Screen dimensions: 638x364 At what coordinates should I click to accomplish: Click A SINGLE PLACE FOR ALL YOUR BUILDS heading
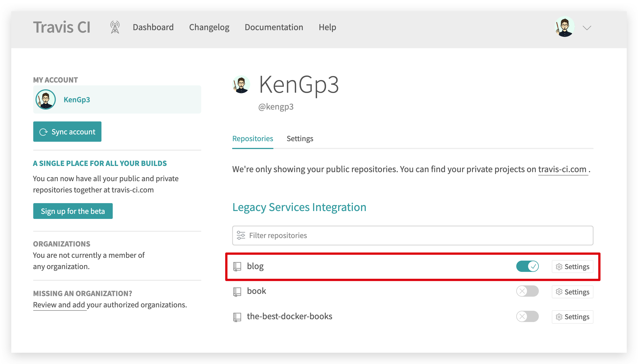[100, 163]
